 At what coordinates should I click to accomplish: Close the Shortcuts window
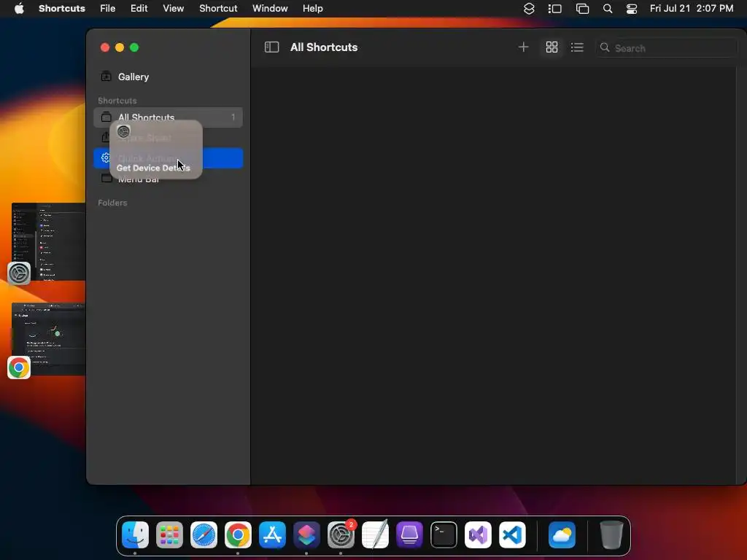coord(105,47)
